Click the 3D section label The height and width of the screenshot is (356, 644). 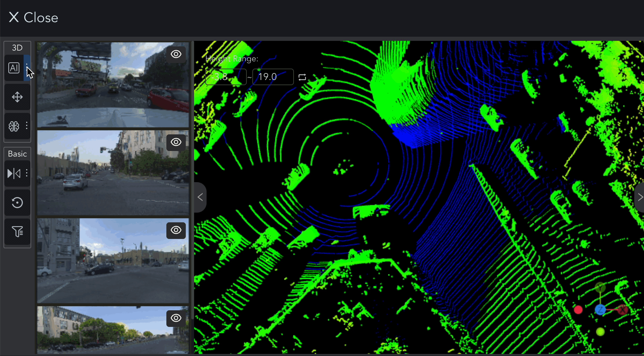click(x=17, y=48)
